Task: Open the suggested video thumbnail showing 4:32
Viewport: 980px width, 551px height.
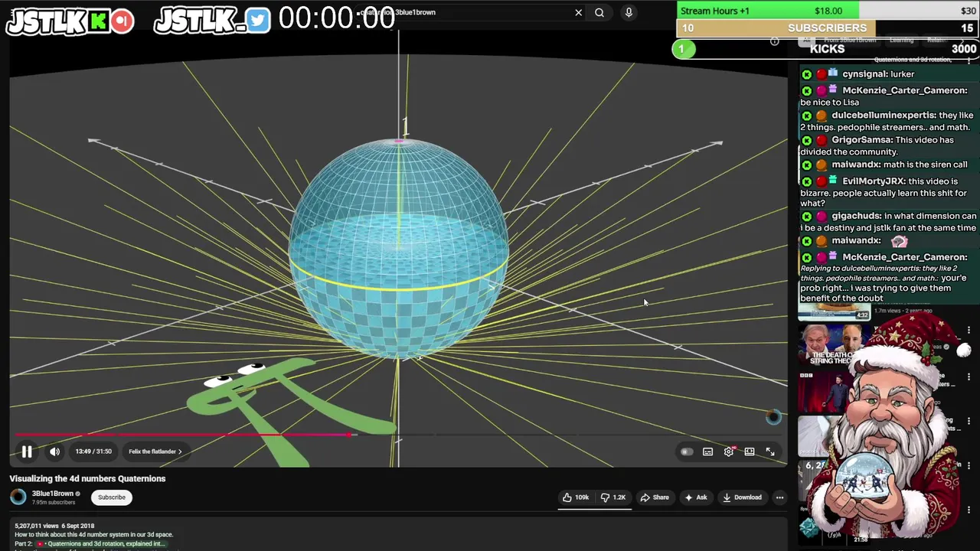Action: 835,312
